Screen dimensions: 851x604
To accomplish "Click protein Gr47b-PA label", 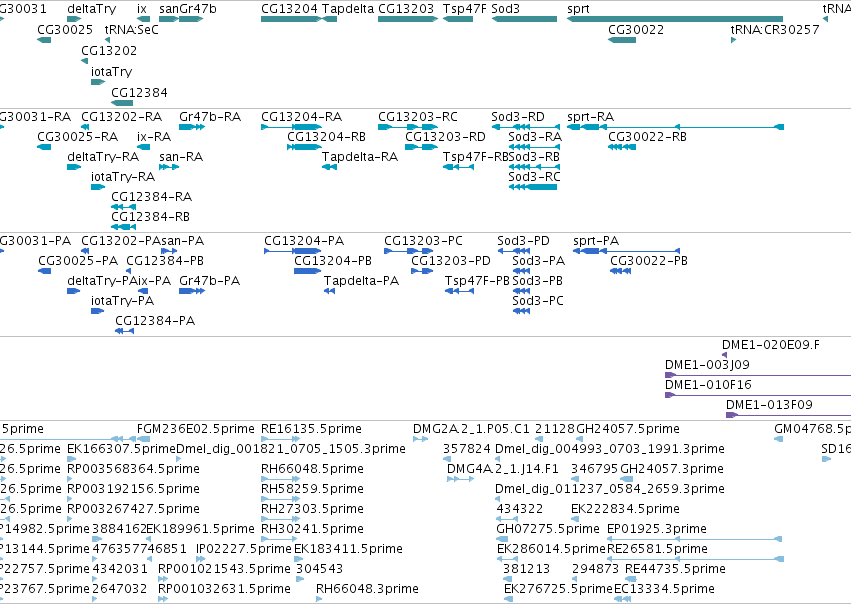I will [209, 281].
